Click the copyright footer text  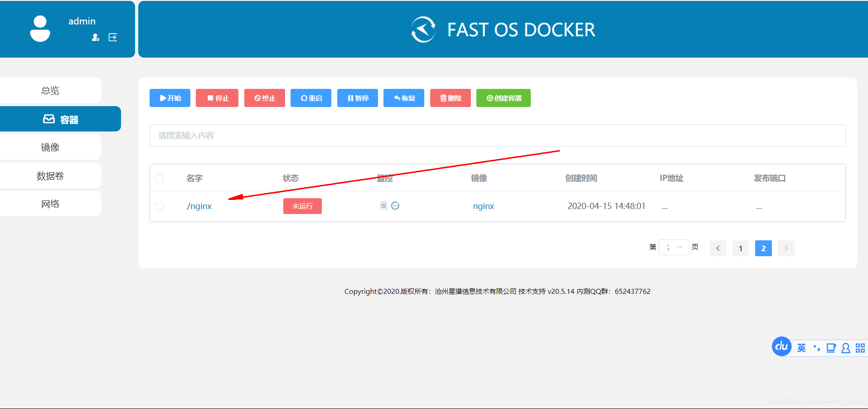pos(497,291)
